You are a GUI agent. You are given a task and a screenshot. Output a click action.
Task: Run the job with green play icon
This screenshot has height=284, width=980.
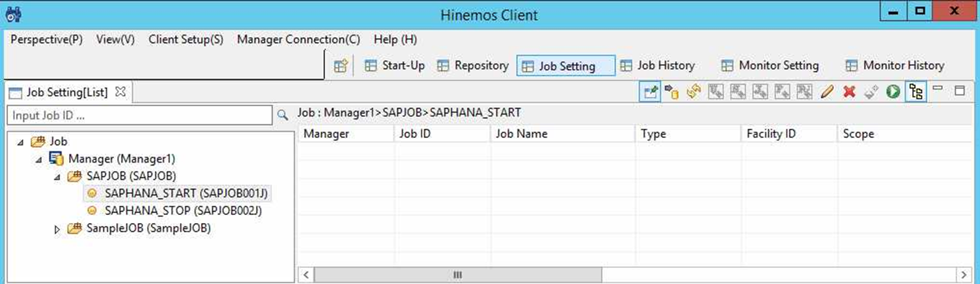[x=893, y=92]
